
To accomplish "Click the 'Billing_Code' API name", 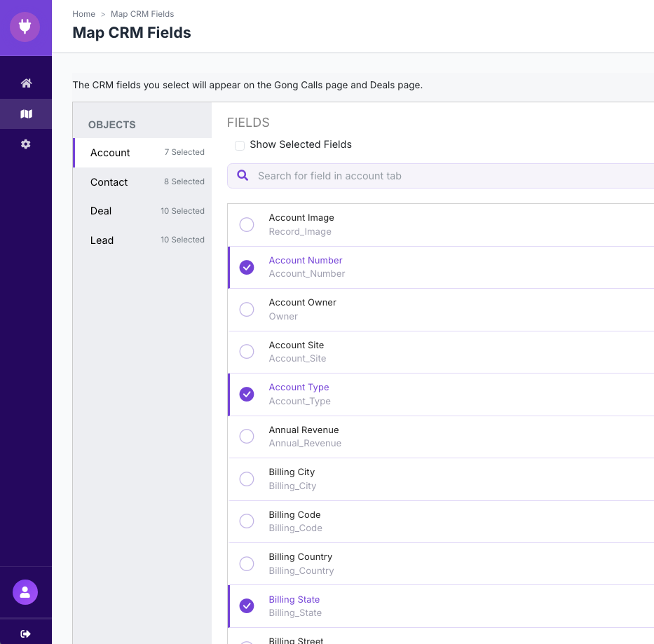I will 295,528.
